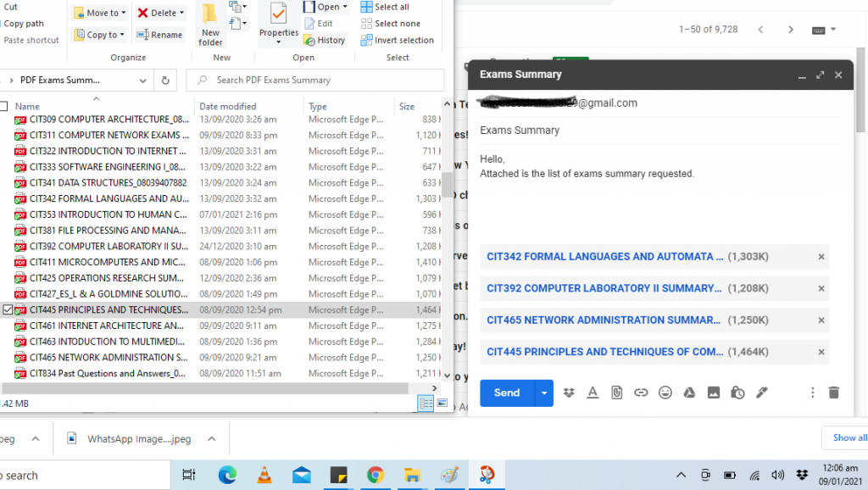The width and height of the screenshot is (868, 490).
Task: Send the Exams Summary email
Action: tap(507, 393)
